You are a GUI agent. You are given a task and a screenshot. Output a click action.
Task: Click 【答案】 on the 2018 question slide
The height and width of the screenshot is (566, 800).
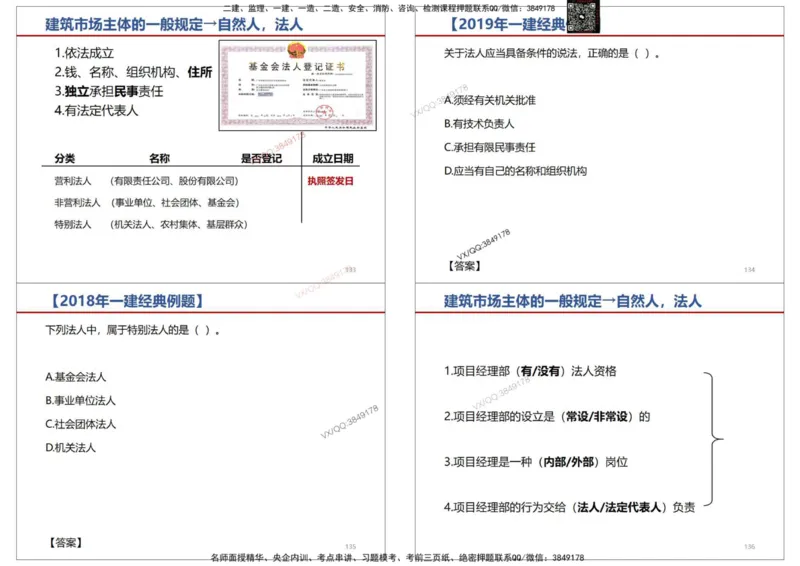pyautogui.click(x=65, y=542)
